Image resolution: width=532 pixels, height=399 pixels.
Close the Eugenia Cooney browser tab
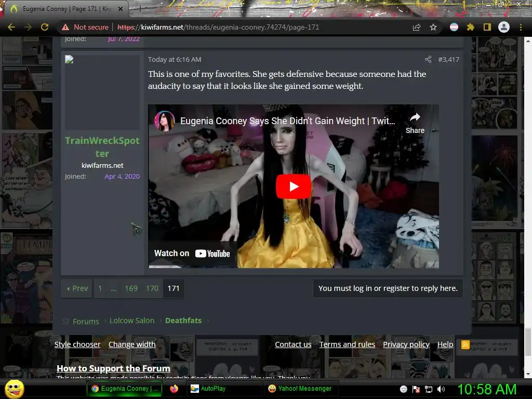coord(121,9)
